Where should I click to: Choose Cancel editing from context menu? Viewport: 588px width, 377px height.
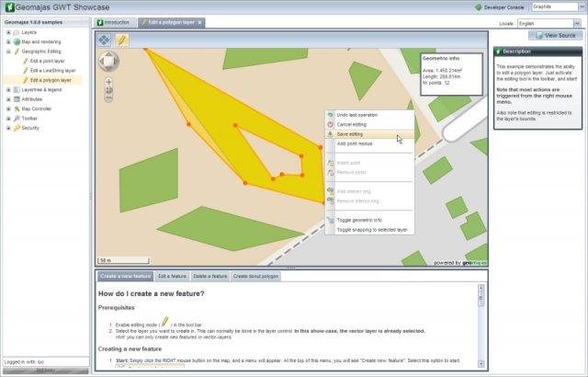coord(369,124)
